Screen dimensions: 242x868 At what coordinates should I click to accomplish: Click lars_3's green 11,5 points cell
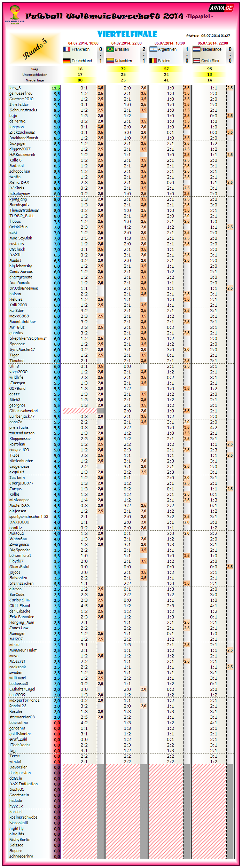(56, 88)
